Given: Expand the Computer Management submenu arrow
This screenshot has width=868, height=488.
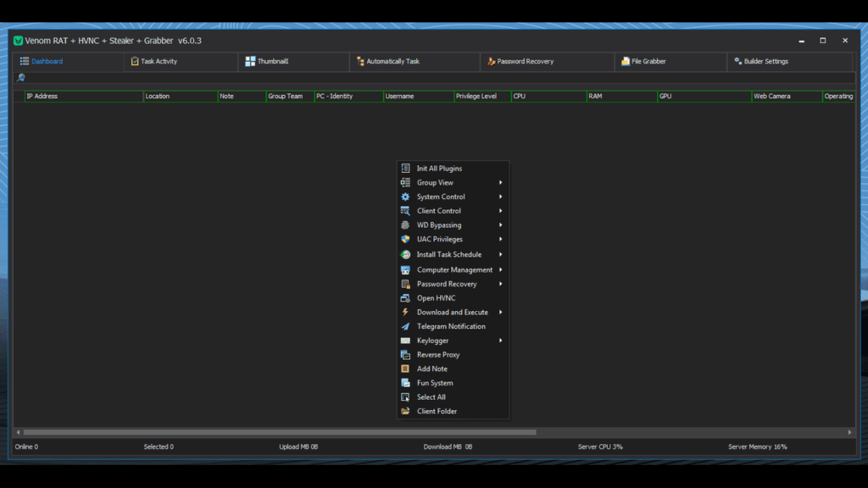Looking at the screenshot, I should coord(500,270).
